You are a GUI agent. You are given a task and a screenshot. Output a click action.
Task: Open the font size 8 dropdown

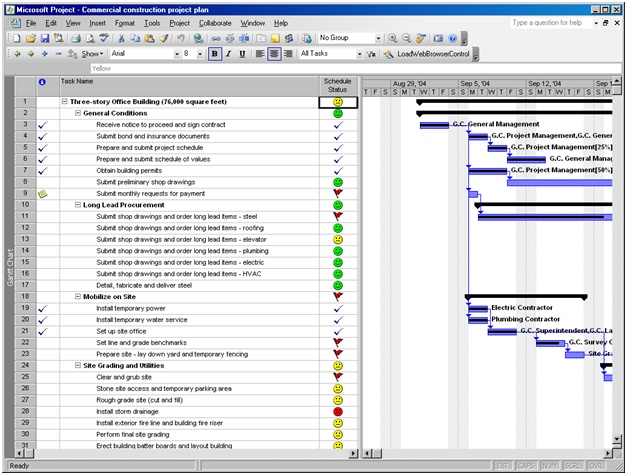200,54
